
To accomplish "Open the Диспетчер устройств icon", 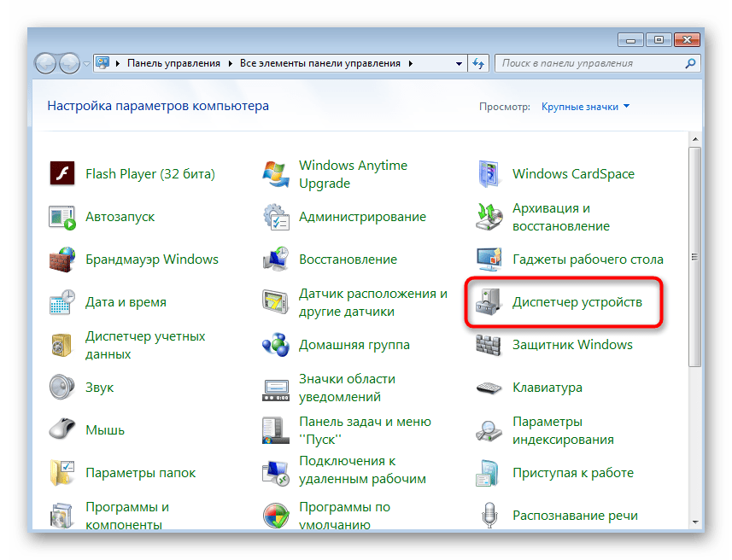I will (489, 302).
